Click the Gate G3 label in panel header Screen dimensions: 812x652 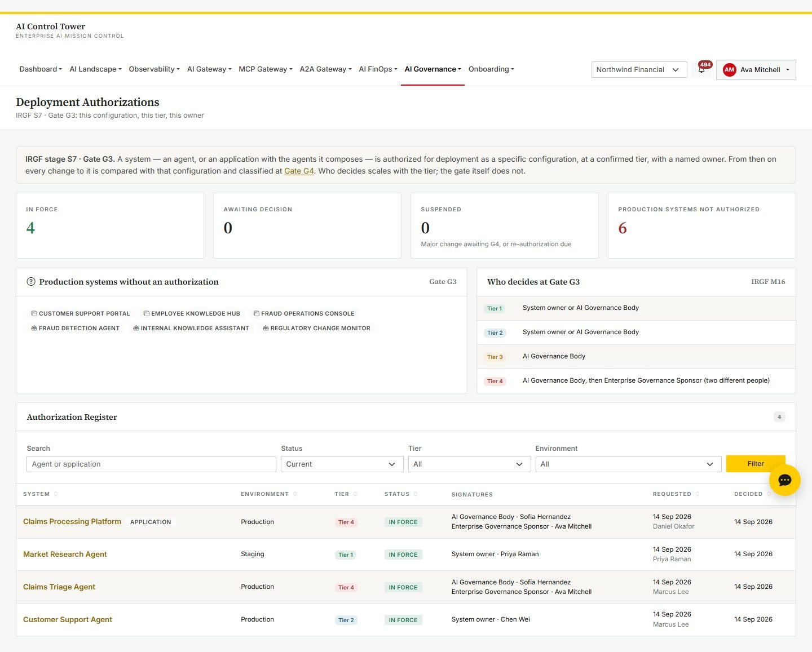click(x=443, y=282)
